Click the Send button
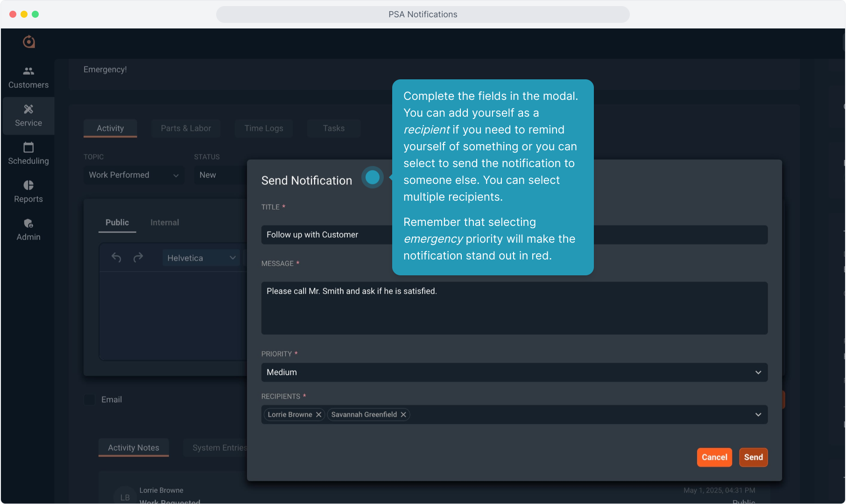The width and height of the screenshot is (846, 504). (753, 457)
